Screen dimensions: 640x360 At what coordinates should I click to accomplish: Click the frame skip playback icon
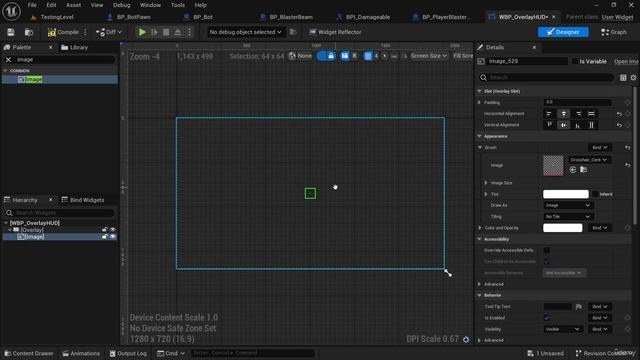click(x=154, y=32)
